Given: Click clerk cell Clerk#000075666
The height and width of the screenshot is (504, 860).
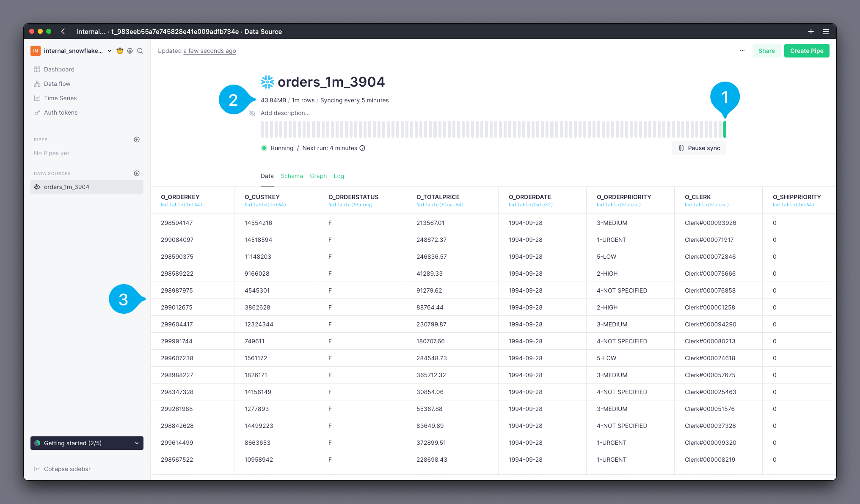Looking at the screenshot, I should click(x=718, y=274).
